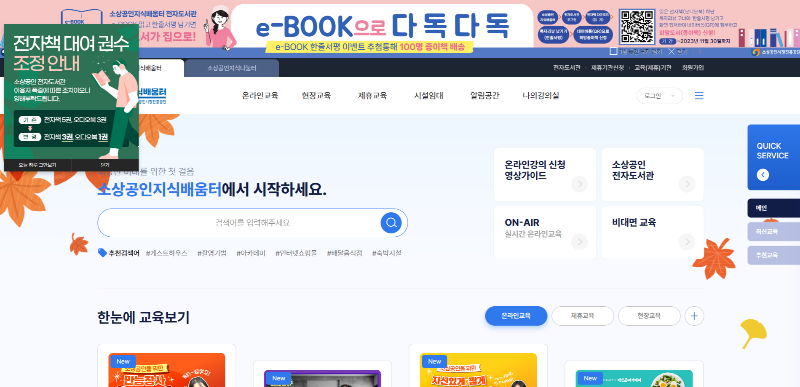Select 메인 in the quick side nav
Screen dimensions: 800x387
[x=773, y=208]
